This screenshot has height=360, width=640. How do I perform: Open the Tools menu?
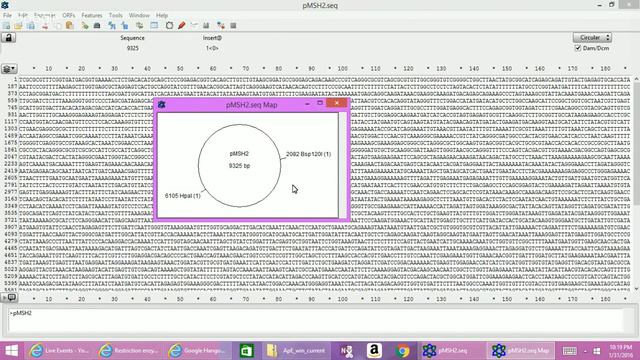tap(116, 16)
